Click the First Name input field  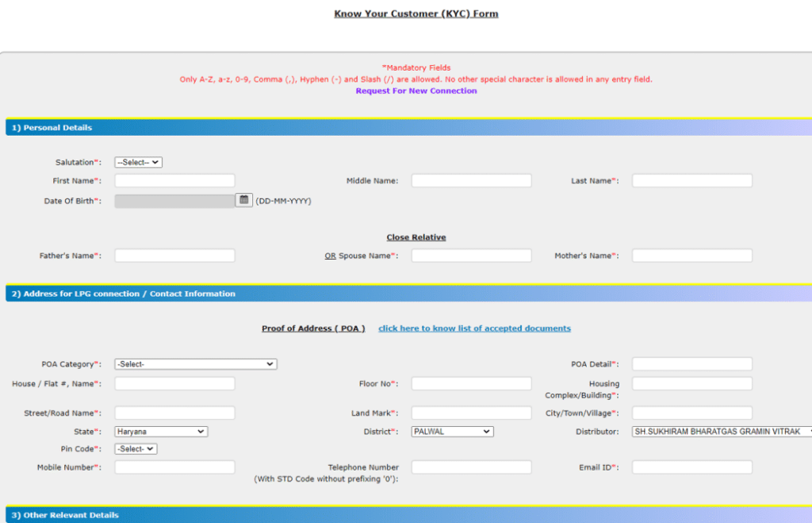pos(174,180)
